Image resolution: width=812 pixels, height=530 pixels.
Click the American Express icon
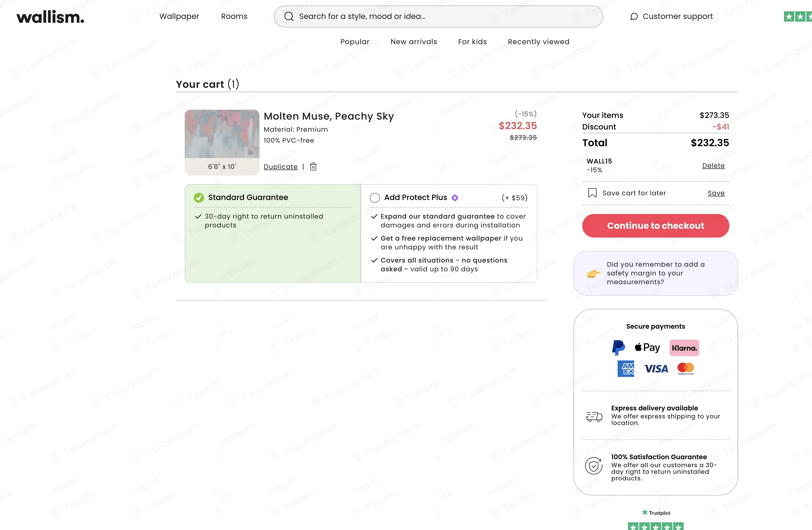click(626, 368)
